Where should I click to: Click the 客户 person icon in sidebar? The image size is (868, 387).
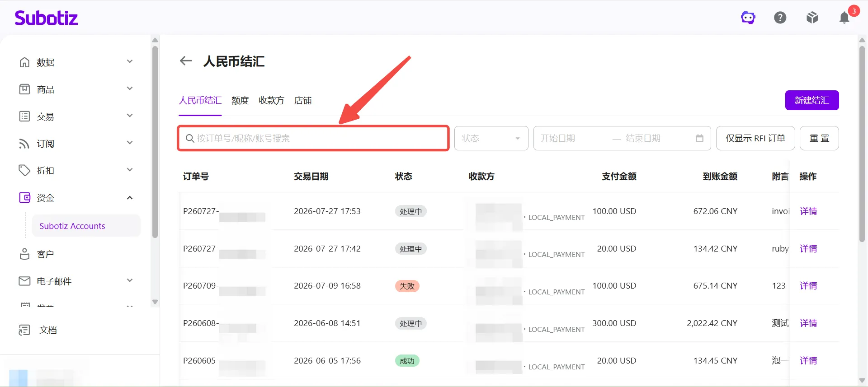[x=24, y=254]
